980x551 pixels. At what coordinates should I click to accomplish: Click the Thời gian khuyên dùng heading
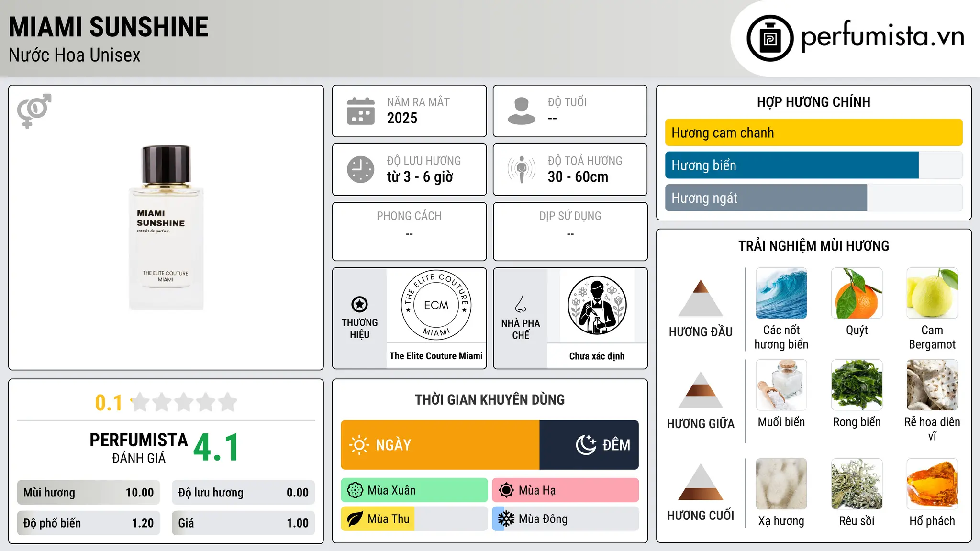click(490, 399)
